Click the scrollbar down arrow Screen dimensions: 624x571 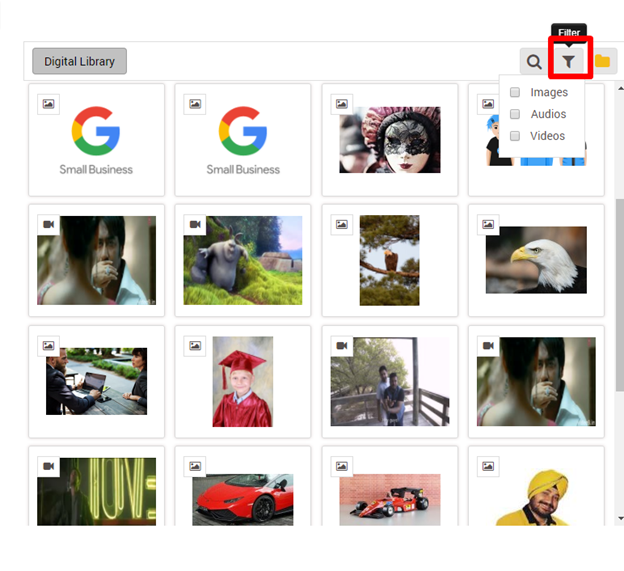click(619, 518)
